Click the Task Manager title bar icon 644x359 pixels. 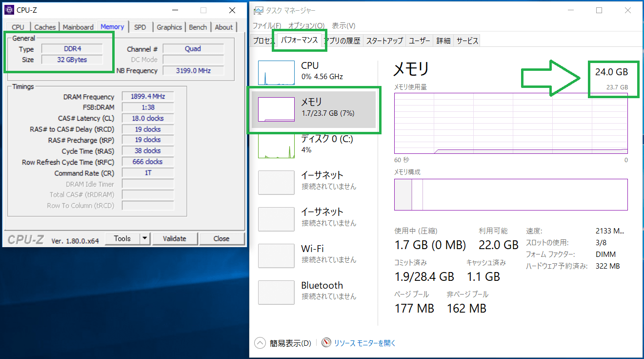point(259,10)
